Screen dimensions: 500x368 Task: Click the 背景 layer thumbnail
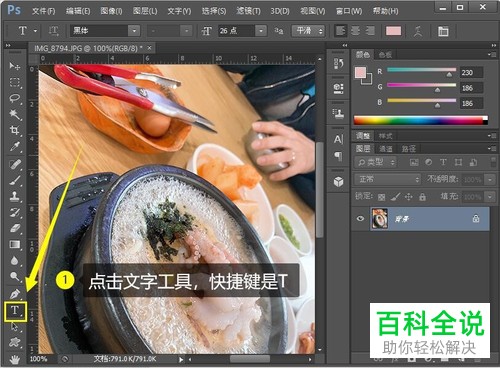tap(380, 219)
